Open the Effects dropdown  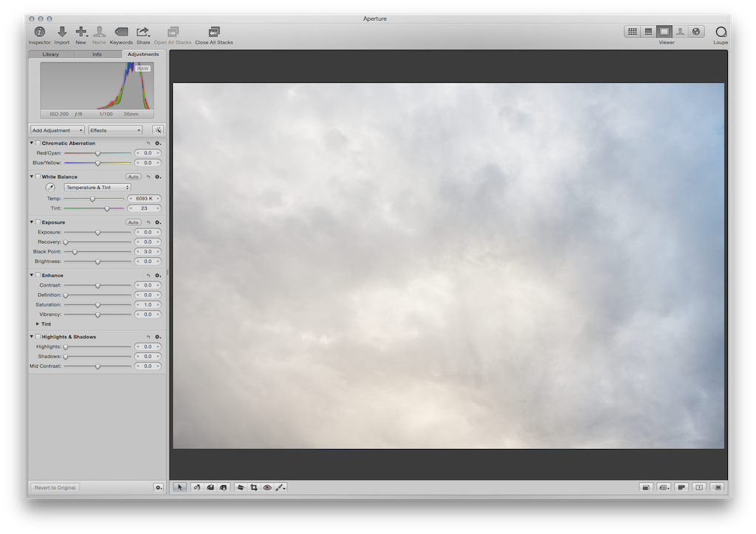pyautogui.click(x=115, y=130)
